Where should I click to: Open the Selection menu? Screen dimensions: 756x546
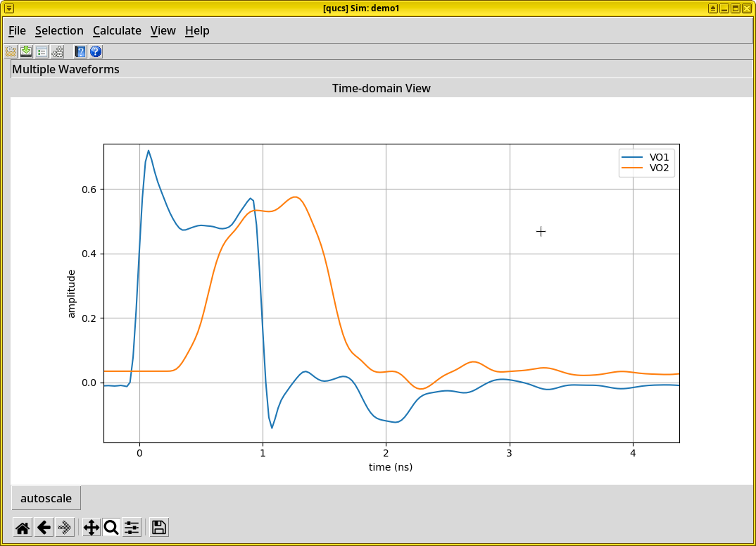tap(59, 30)
